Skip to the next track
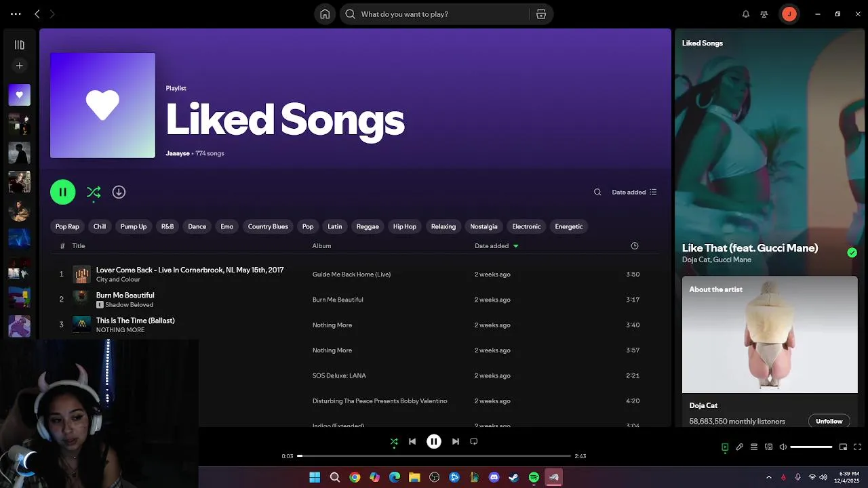Image resolution: width=868 pixels, height=488 pixels. coord(456,441)
